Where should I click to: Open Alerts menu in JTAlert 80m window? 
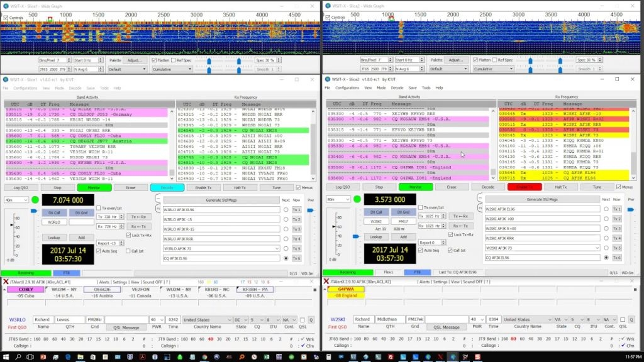(425, 282)
